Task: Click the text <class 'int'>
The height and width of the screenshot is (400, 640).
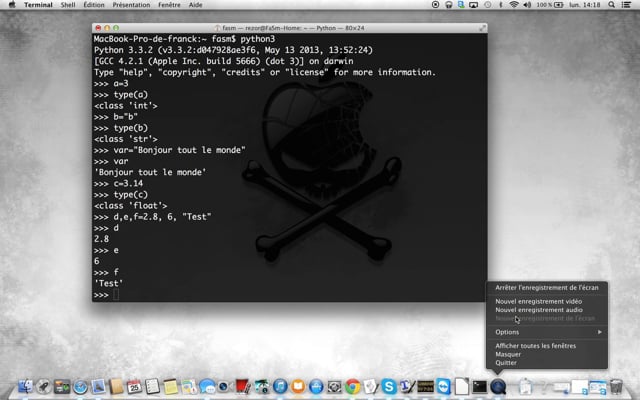Action: coord(126,106)
